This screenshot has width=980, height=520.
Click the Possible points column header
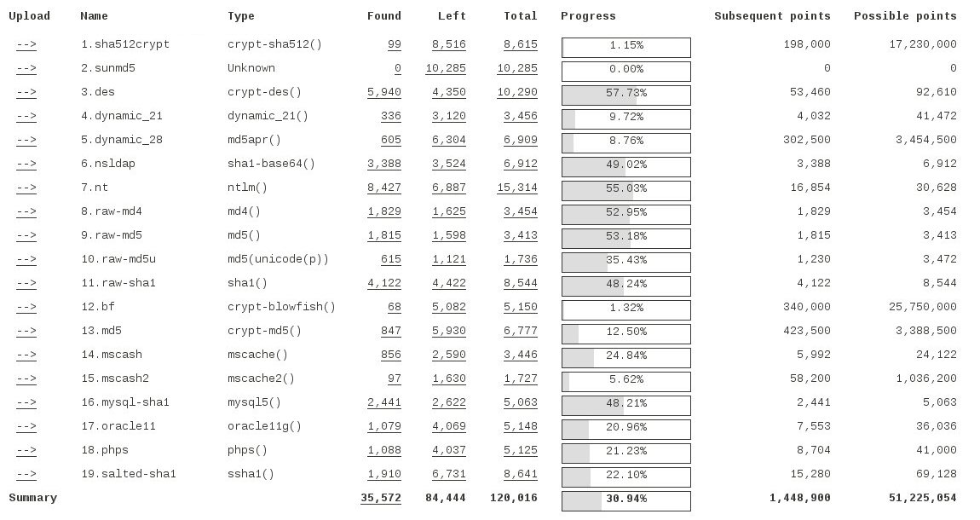pyautogui.click(x=905, y=16)
